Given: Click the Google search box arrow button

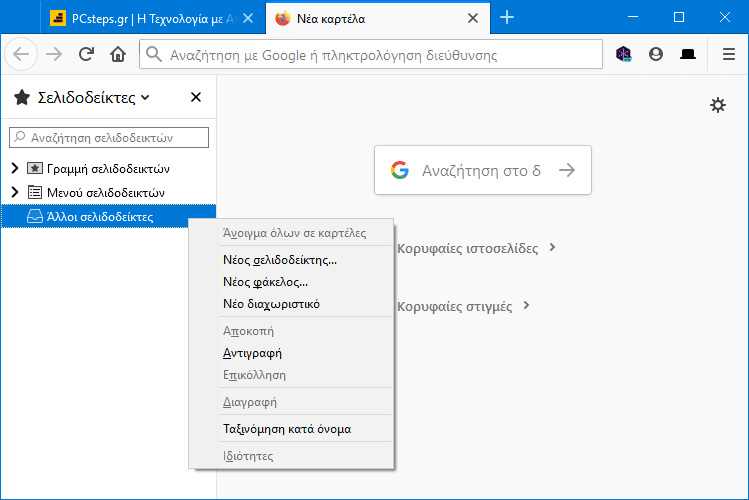Looking at the screenshot, I should coord(567,170).
